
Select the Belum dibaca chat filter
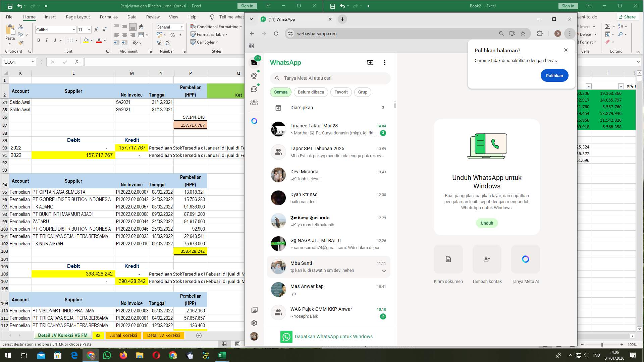coord(311,92)
